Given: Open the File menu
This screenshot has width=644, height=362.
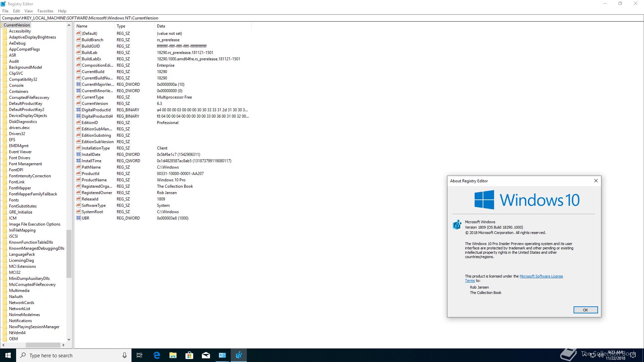Looking at the screenshot, I should click(5, 11).
